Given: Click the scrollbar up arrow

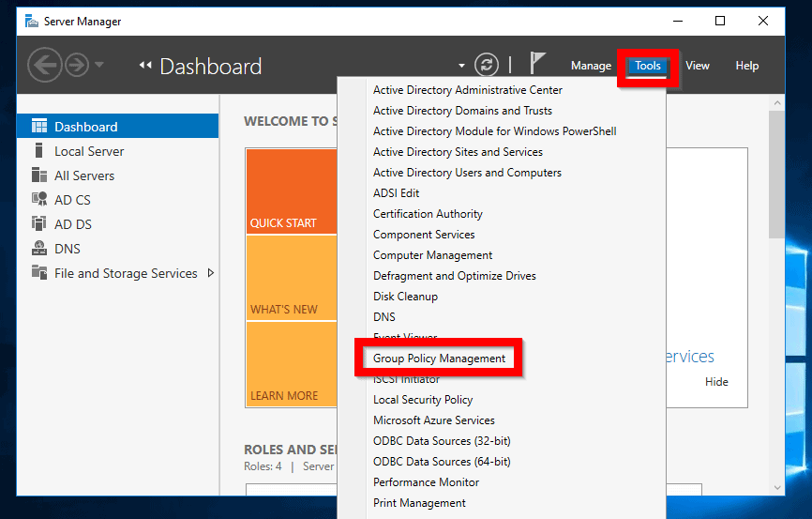Looking at the screenshot, I should (x=776, y=102).
